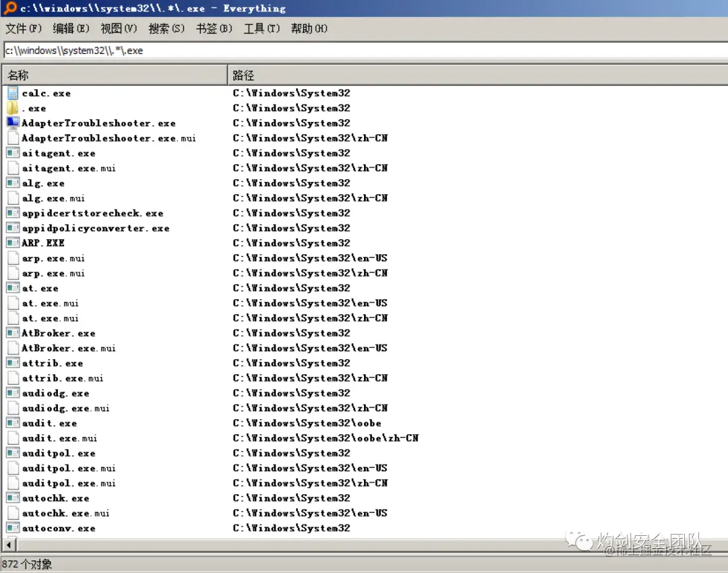Image resolution: width=728 pixels, height=573 pixels.
Task: Select the audiodg.exe file name
Action: coord(56,393)
